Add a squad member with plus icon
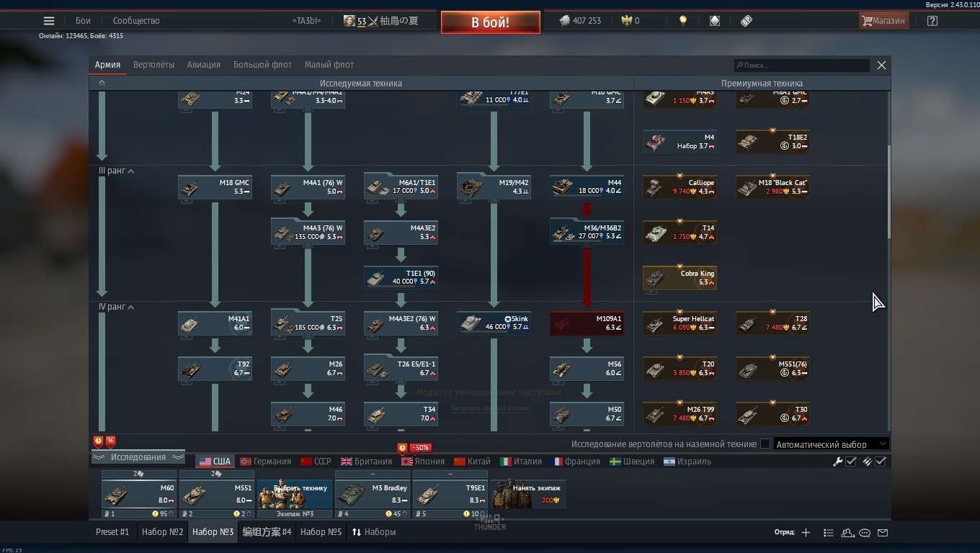The height and width of the screenshot is (553, 980). (x=806, y=533)
